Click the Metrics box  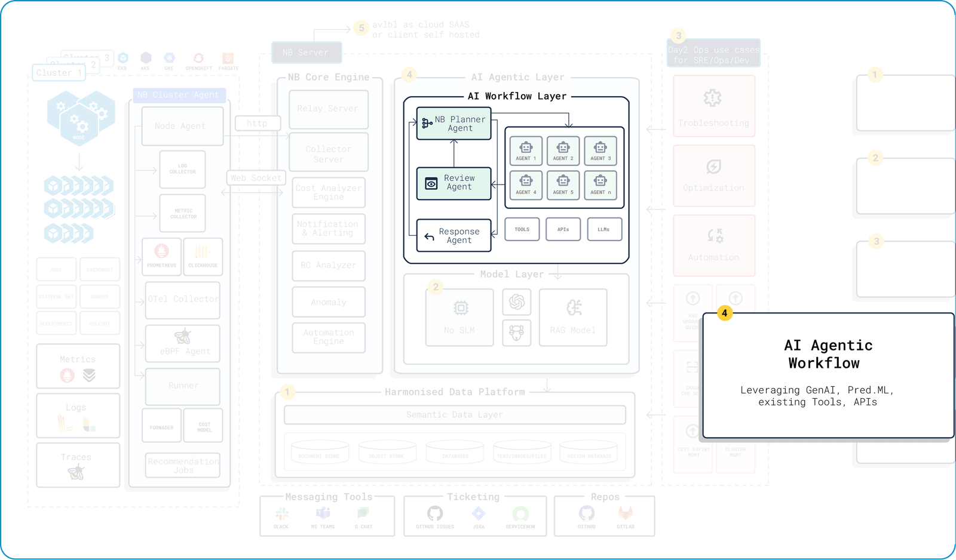tap(78, 366)
